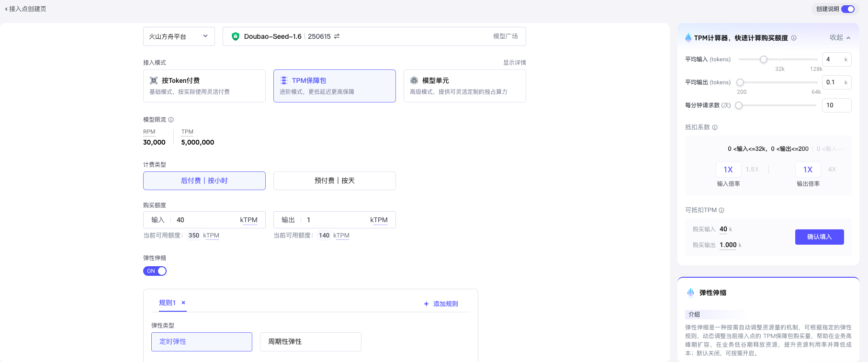Close the 规则1 tab with the x icon
The height and width of the screenshot is (362, 868).
tap(183, 303)
